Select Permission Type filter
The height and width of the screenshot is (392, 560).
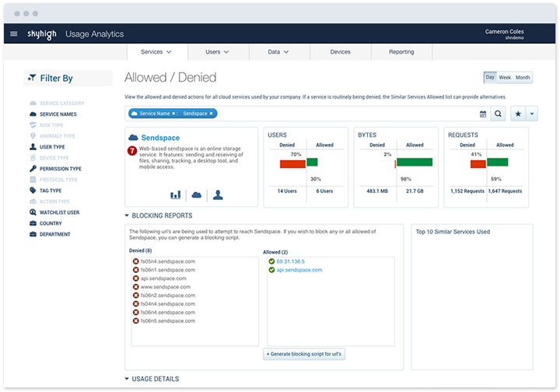click(55, 169)
